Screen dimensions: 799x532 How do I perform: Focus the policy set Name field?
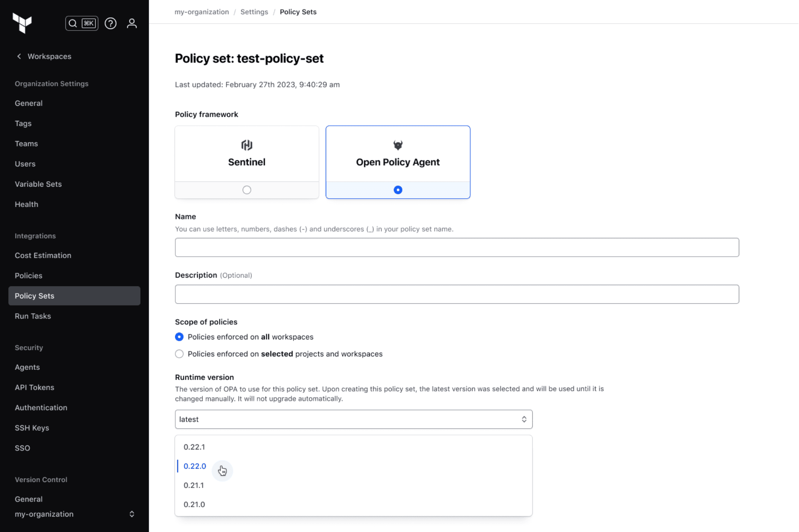coord(457,247)
